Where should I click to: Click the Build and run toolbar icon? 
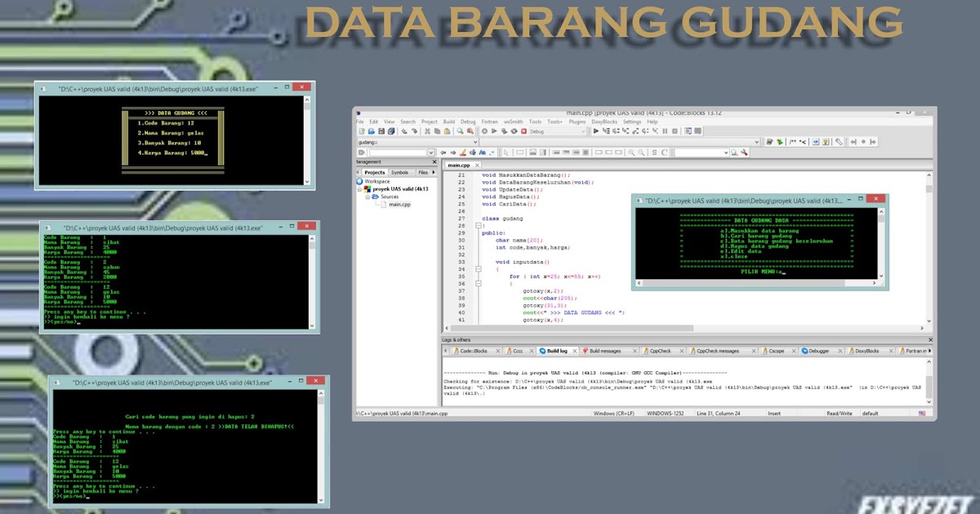pos(504,131)
